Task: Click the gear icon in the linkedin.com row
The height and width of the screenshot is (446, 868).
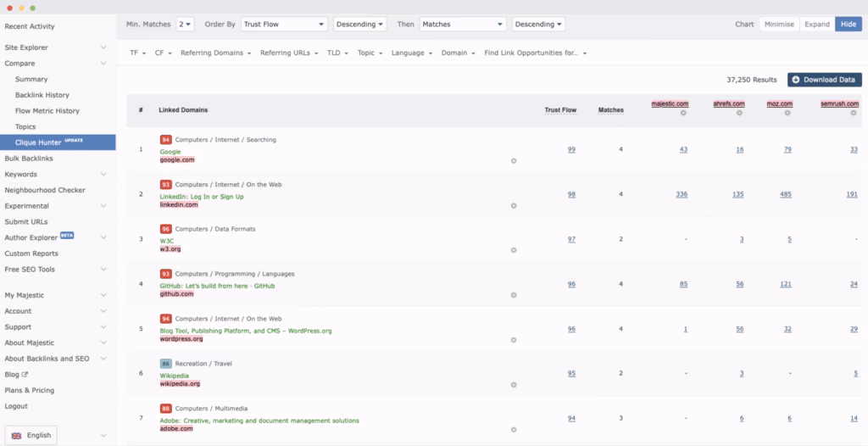Action: coord(514,205)
